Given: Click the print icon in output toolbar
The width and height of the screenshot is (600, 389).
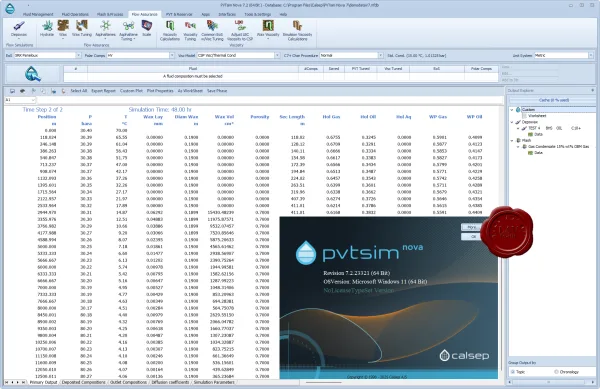Looking at the screenshot, I should tap(23, 91).
